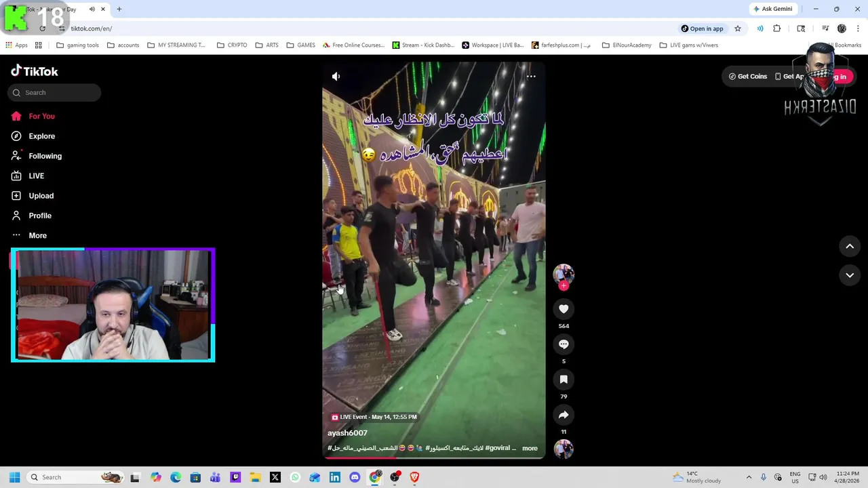Click the TikTok search field
This screenshot has height=488, width=868.
tap(54, 93)
